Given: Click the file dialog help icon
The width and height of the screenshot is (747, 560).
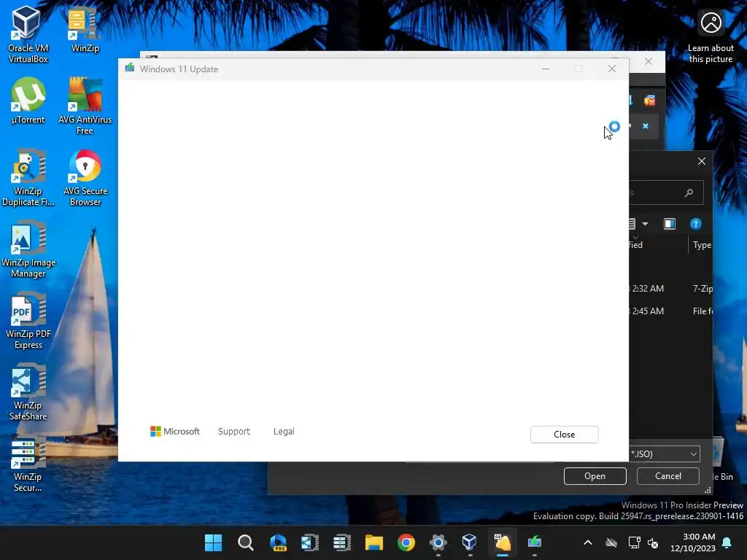Looking at the screenshot, I should tap(695, 224).
